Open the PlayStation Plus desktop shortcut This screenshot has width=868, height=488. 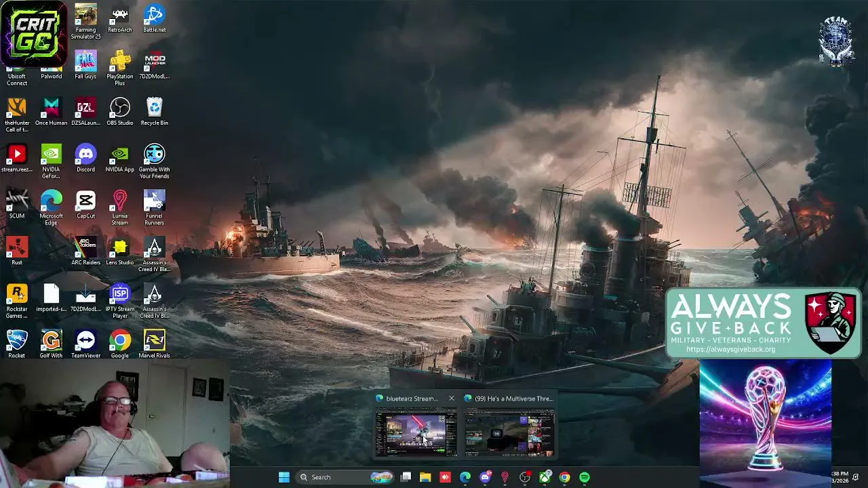pyautogui.click(x=120, y=68)
